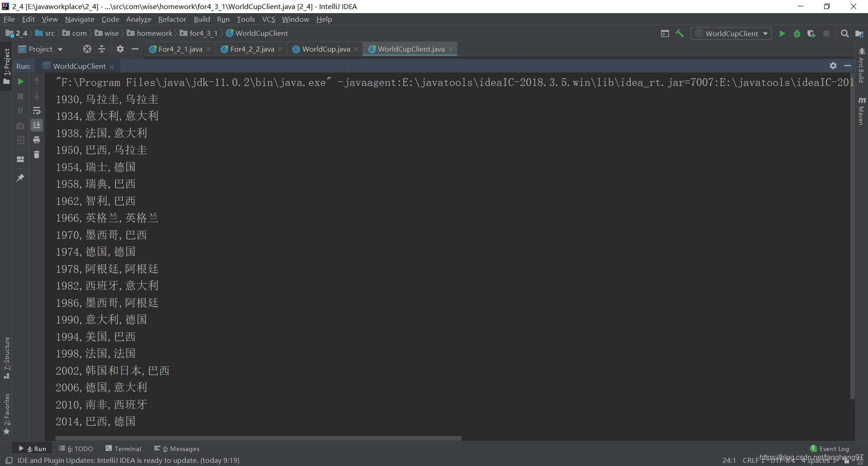Close the WorldCupClient.java editor tab
868x466 pixels.
point(451,49)
